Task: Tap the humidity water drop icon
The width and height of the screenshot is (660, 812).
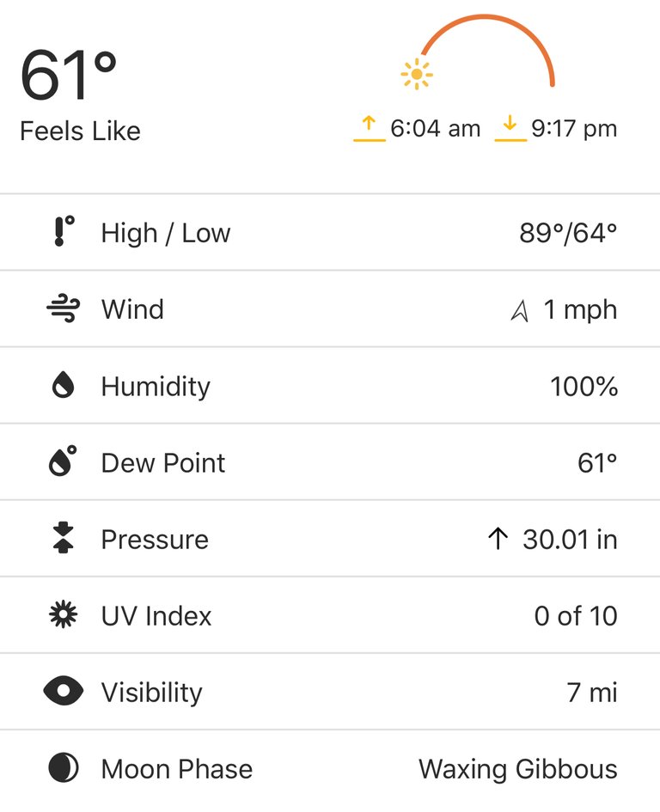Action: (64, 385)
